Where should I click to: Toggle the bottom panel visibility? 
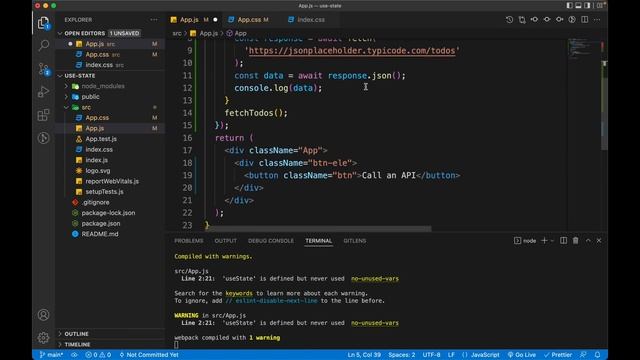[578, 6]
